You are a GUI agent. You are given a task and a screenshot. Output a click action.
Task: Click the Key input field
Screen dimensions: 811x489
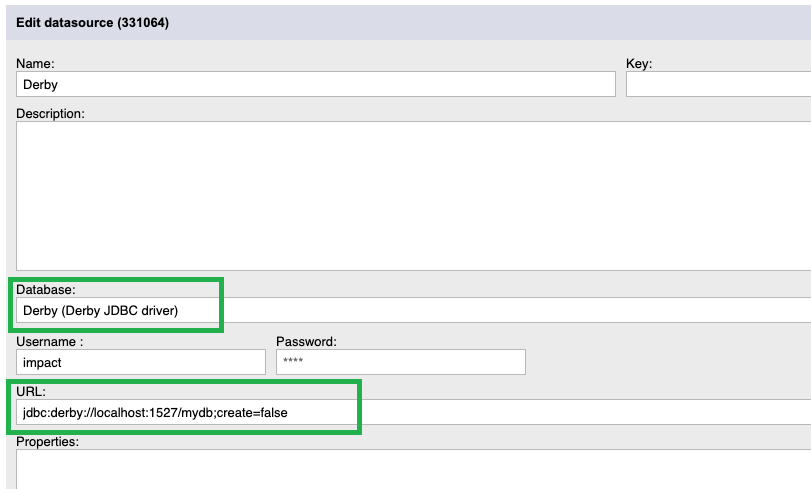718,84
